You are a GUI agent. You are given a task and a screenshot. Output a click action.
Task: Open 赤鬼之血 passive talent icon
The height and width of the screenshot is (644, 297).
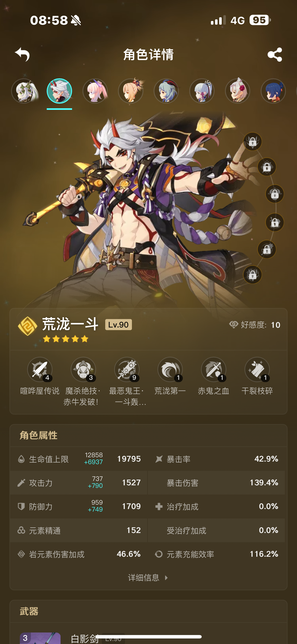[x=213, y=369]
